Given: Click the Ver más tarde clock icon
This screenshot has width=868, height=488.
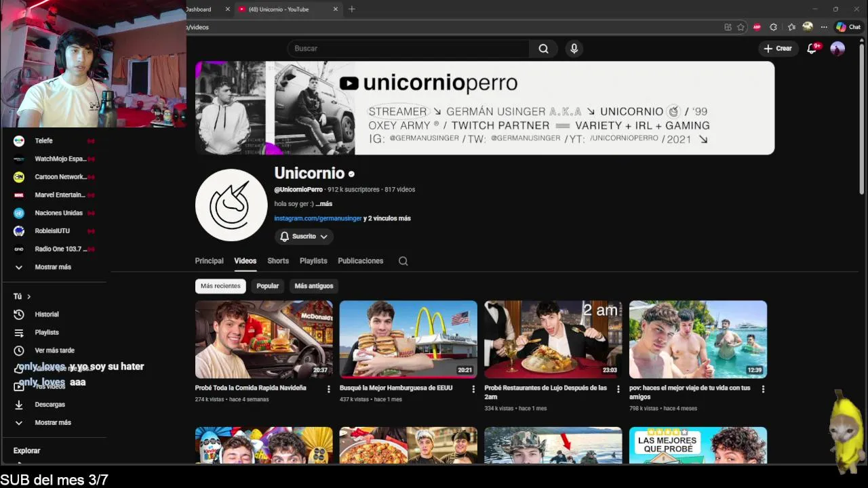Looking at the screenshot, I should (x=19, y=350).
